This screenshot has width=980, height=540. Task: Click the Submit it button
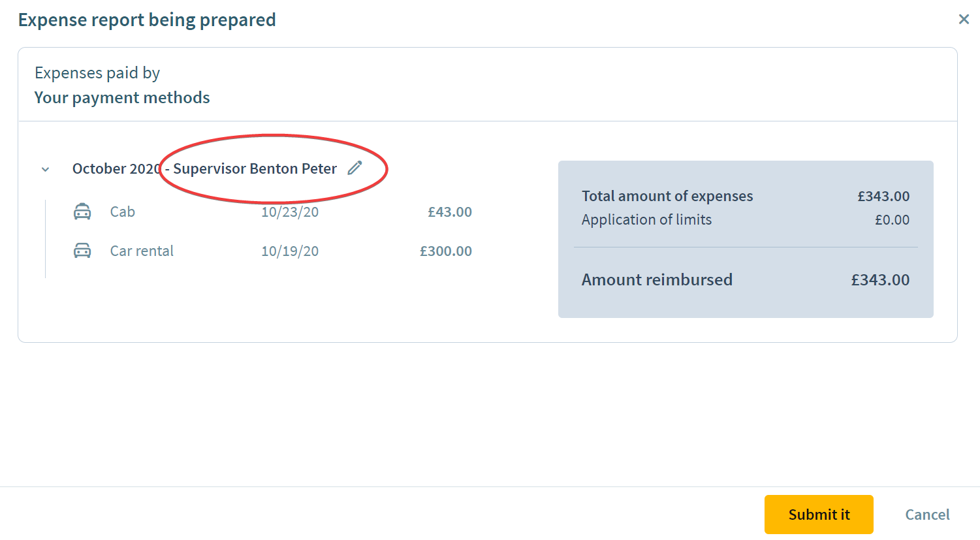coord(819,515)
